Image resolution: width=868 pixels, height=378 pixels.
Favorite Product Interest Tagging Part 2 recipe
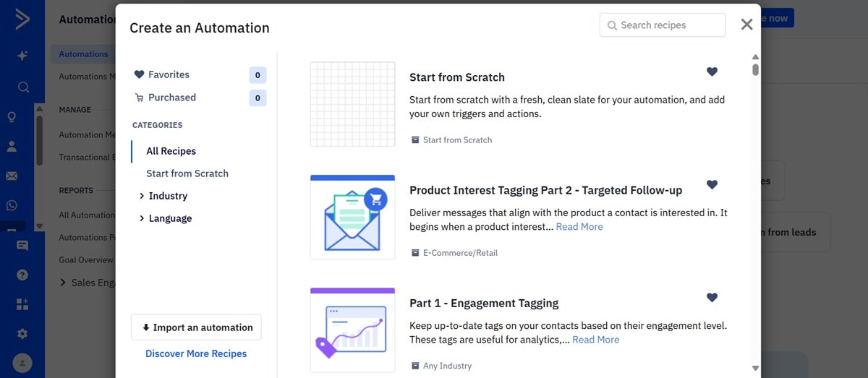point(712,184)
